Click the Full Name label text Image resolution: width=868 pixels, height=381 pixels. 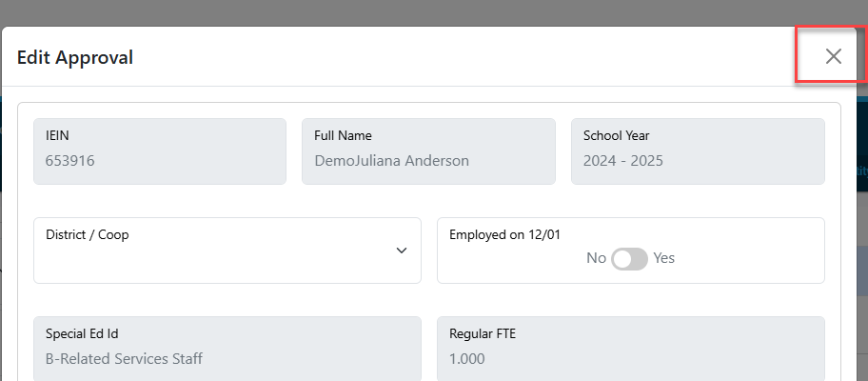(344, 135)
